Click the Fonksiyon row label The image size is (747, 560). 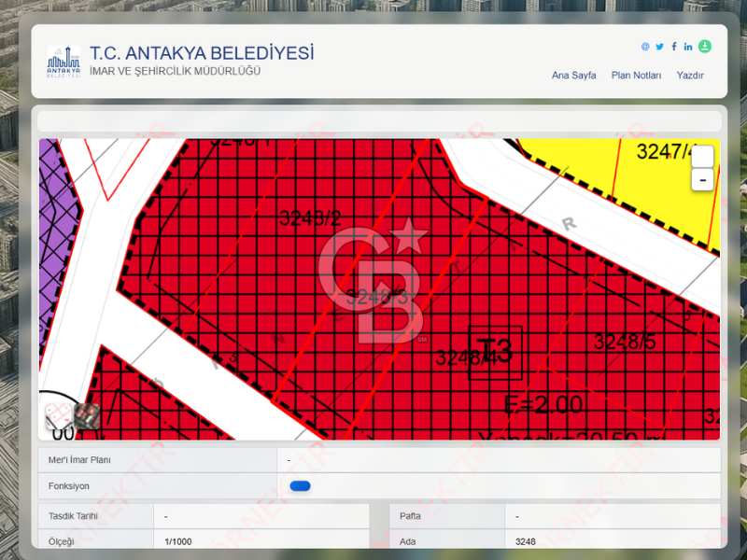click(x=68, y=486)
